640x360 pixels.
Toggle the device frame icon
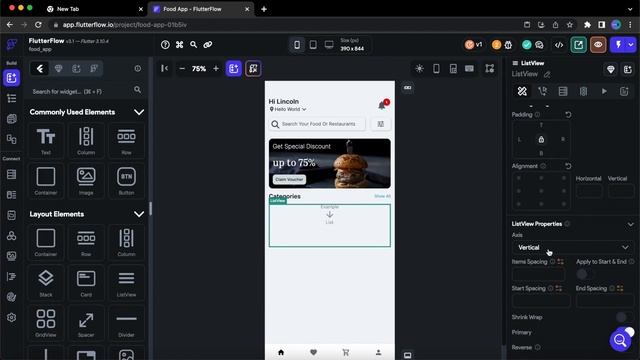(x=436, y=69)
